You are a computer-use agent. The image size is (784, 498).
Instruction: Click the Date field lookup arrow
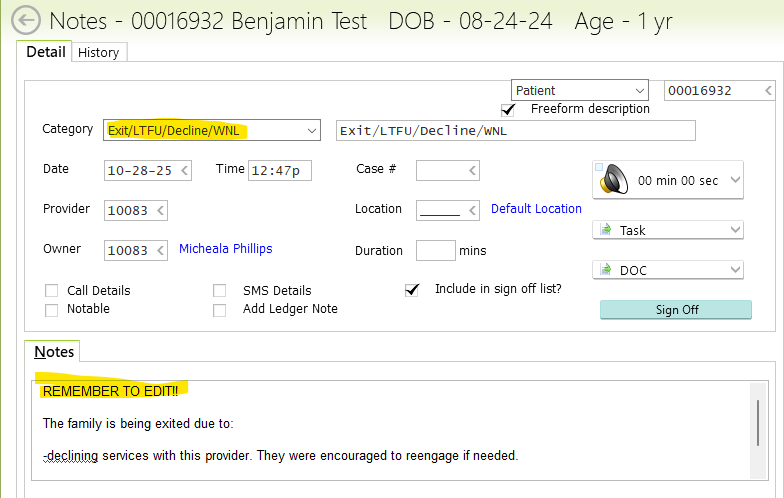(184, 170)
